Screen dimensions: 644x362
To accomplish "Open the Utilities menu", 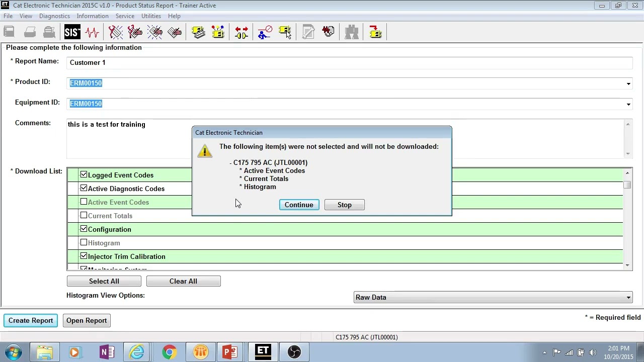I will (x=151, y=16).
